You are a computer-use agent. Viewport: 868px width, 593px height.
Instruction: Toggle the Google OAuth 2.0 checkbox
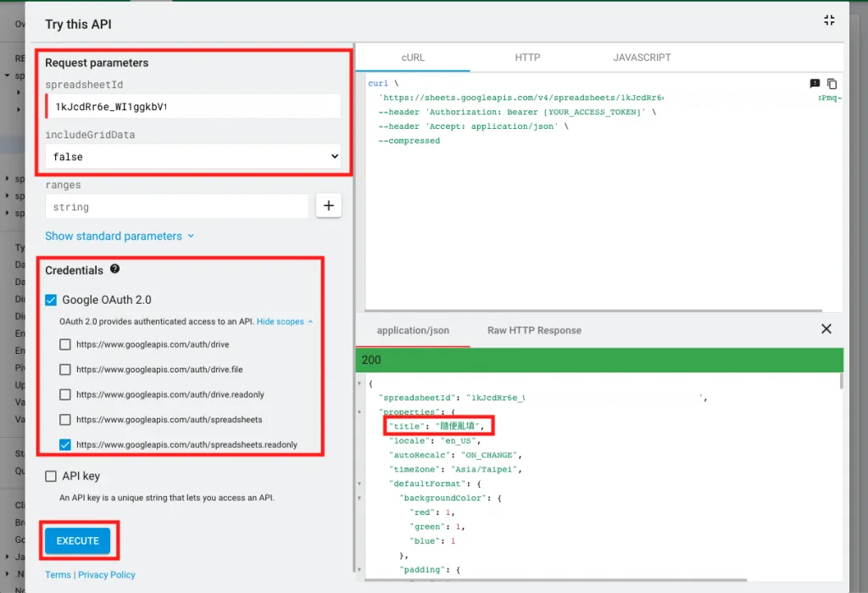[51, 299]
